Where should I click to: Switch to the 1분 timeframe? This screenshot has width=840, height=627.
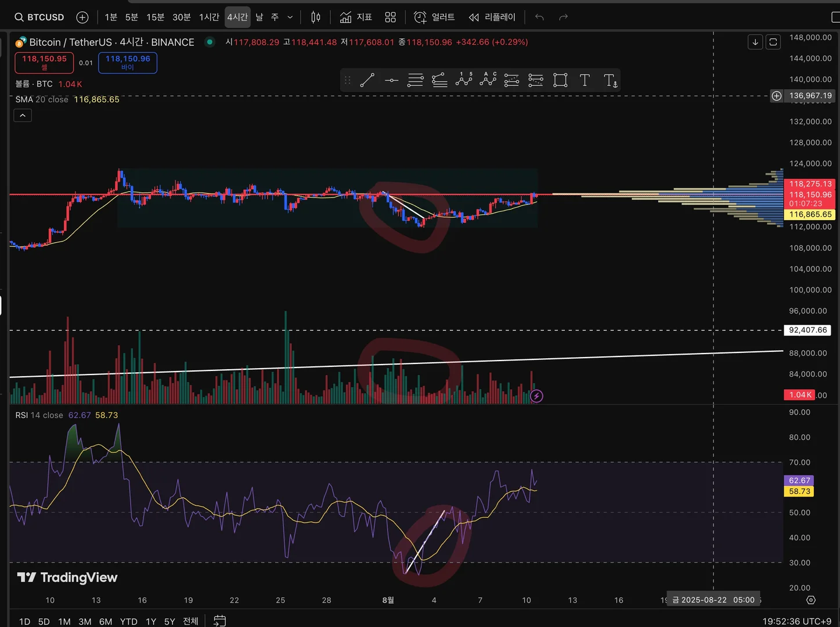(111, 17)
